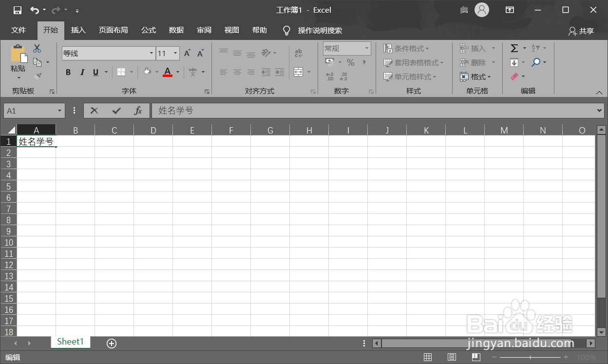The height and width of the screenshot is (364, 608).
Task: Confirm cell entry with checkmark button
Action: tap(116, 111)
